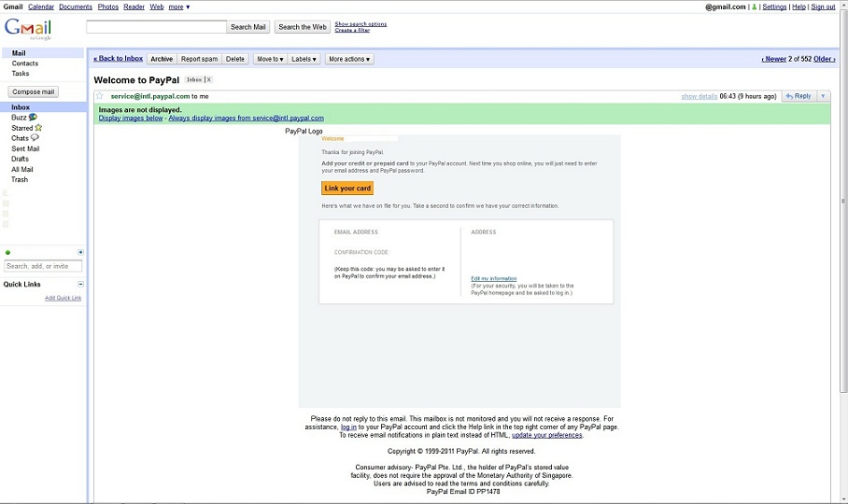Screen dimensions: 848x504
Task: Click show details link
Action: tap(700, 96)
